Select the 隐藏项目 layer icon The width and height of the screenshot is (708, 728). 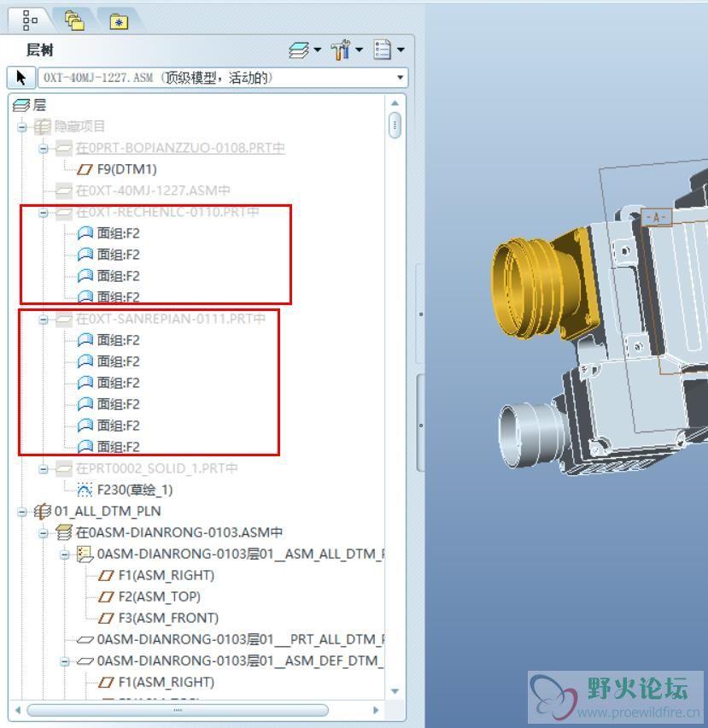(x=42, y=126)
